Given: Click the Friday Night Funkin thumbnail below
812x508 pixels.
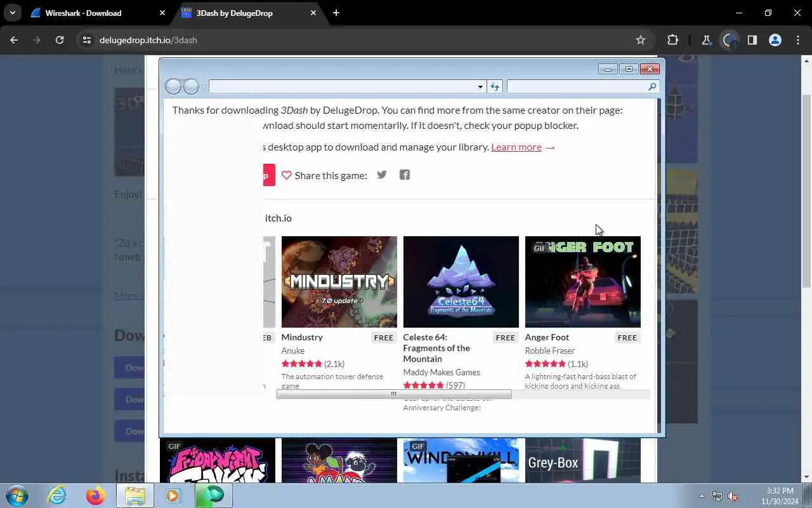Looking at the screenshot, I should (x=218, y=460).
